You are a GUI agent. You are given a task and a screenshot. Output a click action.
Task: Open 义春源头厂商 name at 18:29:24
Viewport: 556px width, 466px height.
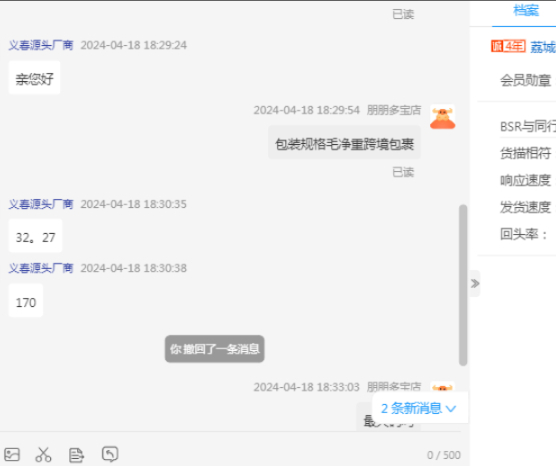41,45
